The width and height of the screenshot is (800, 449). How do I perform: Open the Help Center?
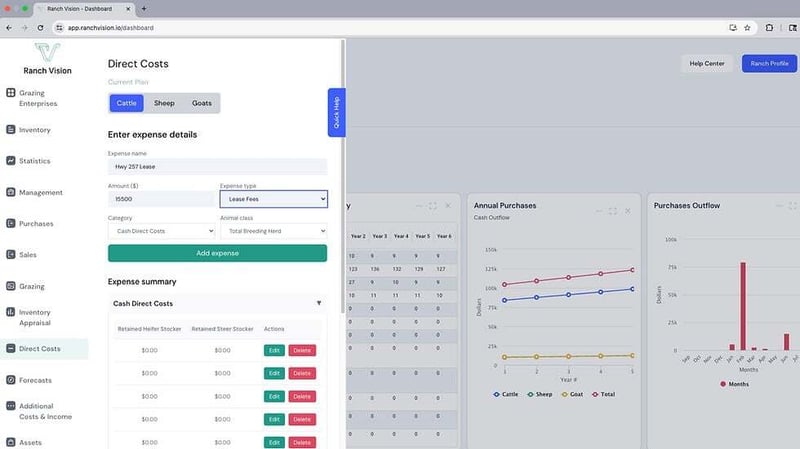[x=707, y=63]
